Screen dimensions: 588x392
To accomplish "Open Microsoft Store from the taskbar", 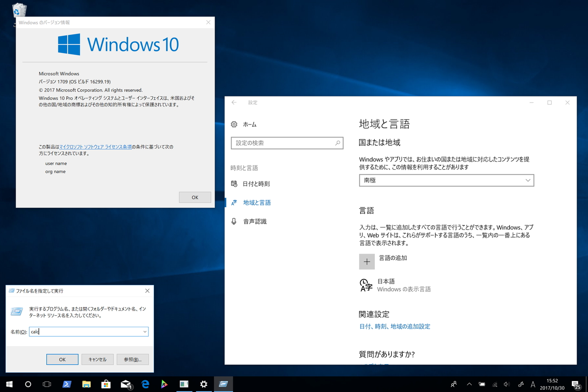I will (106, 384).
